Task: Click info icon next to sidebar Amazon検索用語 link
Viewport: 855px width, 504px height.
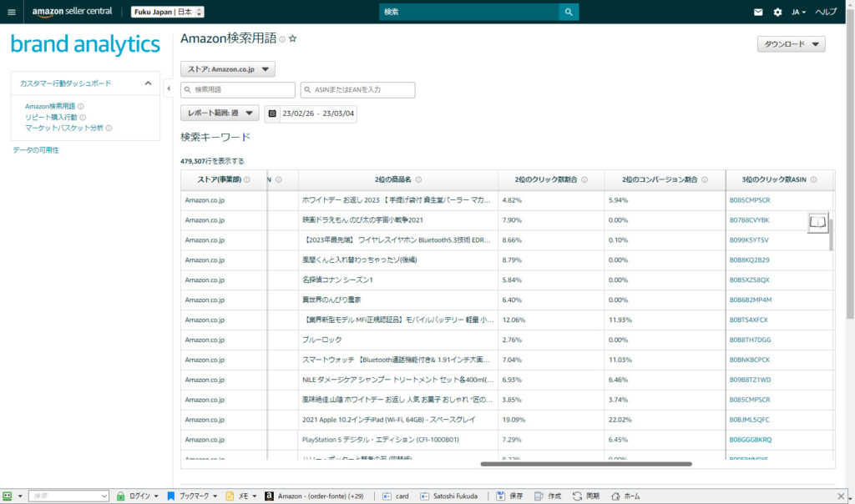Action: tap(81, 106)
